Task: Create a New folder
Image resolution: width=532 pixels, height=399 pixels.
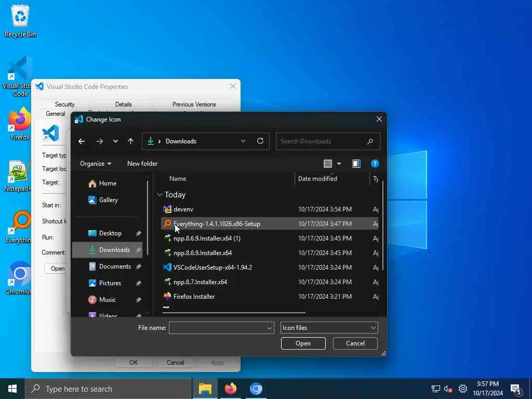Action: [x=142, y=164]
